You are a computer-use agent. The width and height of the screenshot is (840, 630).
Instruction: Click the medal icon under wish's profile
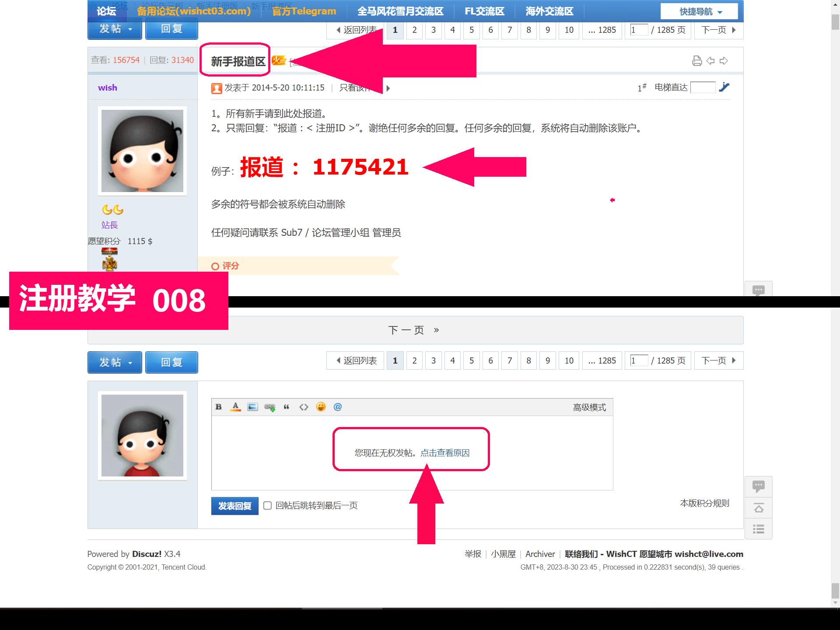109,259
